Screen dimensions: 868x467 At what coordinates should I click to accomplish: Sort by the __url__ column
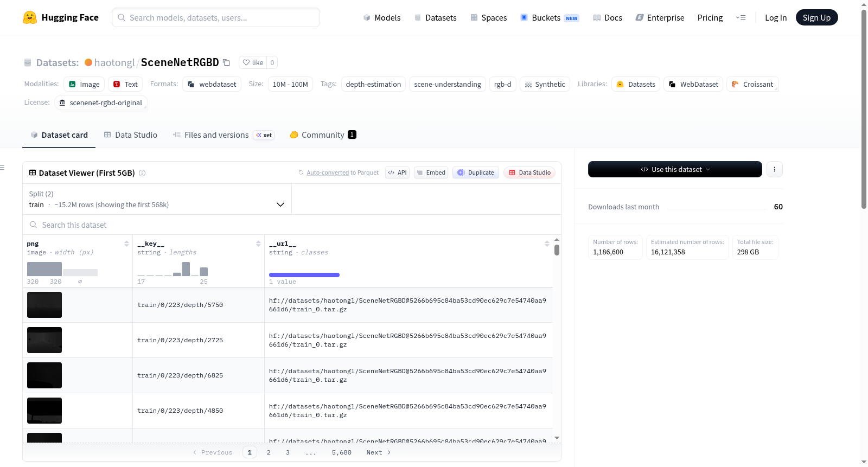(x=547, y=244)
